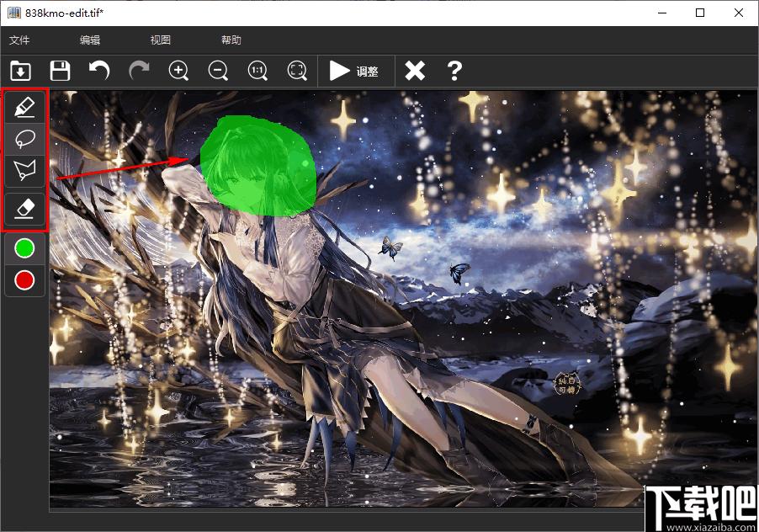This screenshot has width=759, height=532.
Task: Select the polygon selection tool
Action: tap(24, 170)
